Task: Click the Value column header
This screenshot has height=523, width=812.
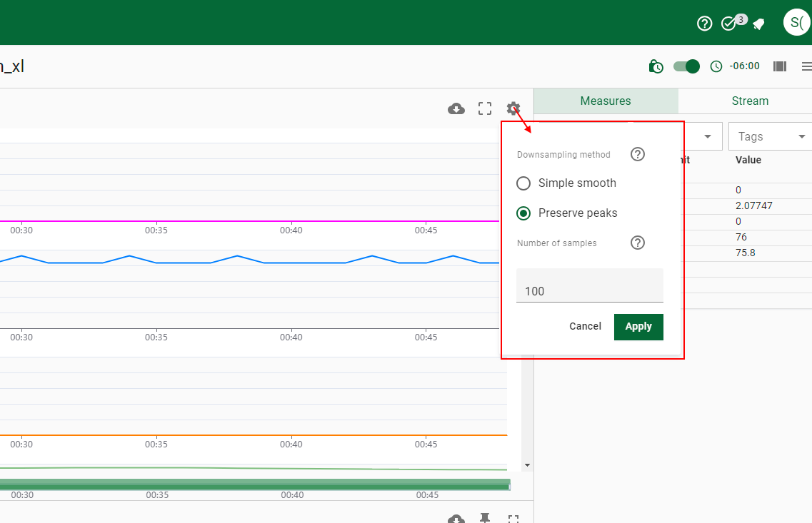Action: (x=748, y=160)
